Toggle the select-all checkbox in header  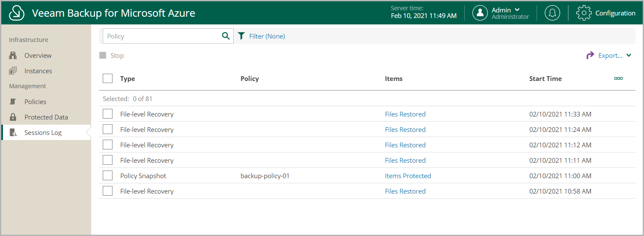(x=108, y=78)
